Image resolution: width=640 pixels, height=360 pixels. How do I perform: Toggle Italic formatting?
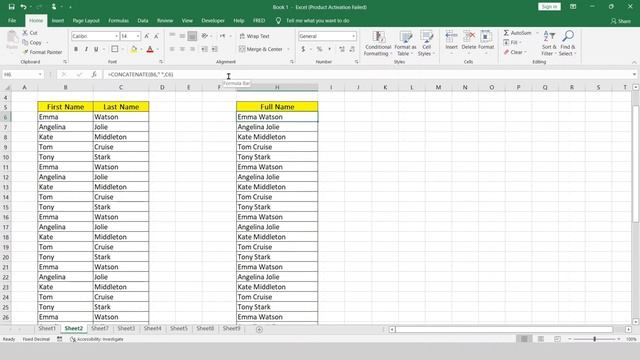(x=86, y=49)
